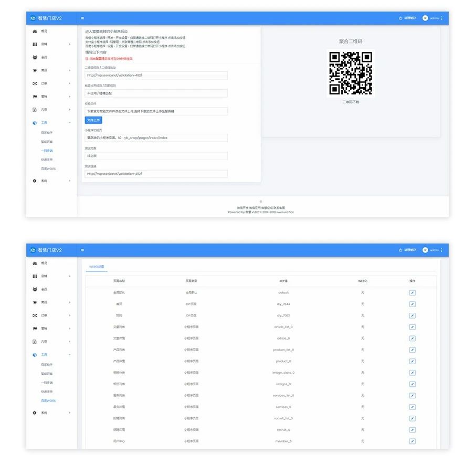The height and width of the screenshot is (476, 475).
Task: Click the flag icon in the upper panel sidebar
Action: point(35,97)
